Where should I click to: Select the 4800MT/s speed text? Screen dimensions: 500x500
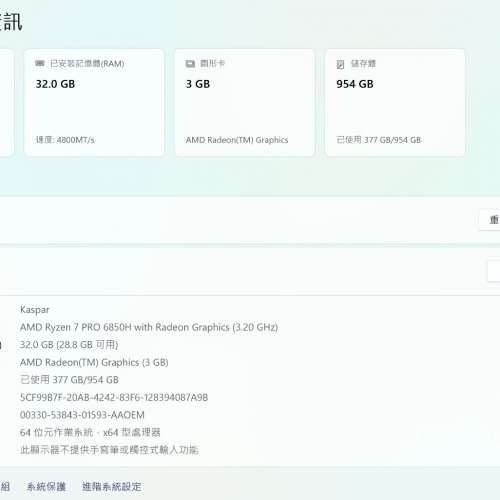(x=76, y=140)
